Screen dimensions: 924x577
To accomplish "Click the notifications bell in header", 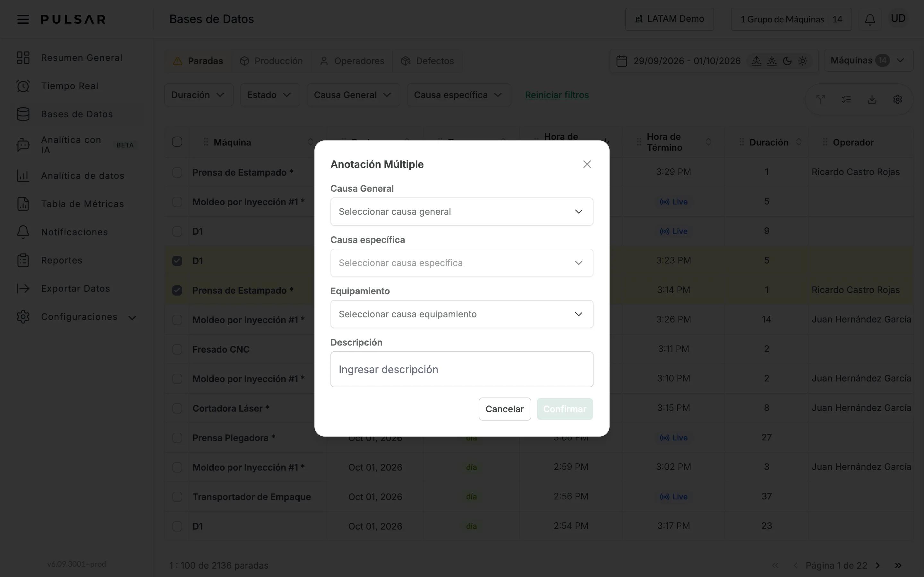I will pos(870,19).
